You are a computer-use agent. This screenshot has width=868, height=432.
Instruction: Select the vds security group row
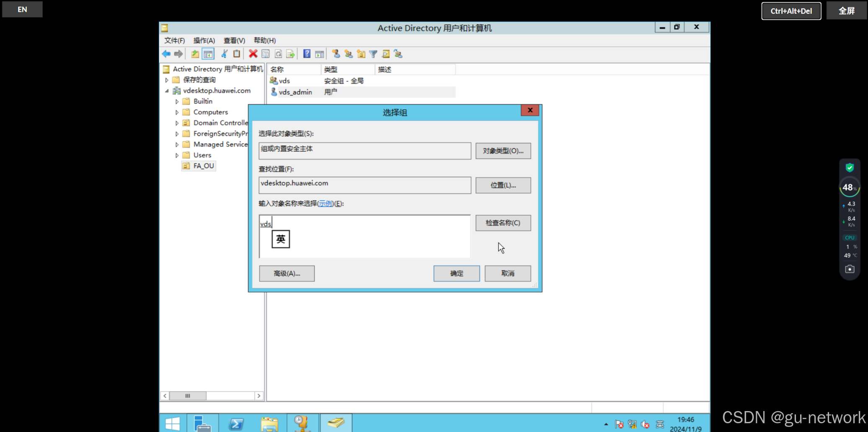(362, 81)
